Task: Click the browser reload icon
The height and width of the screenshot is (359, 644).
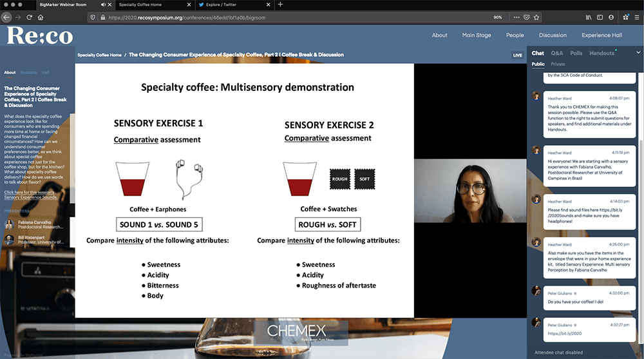Action: point(30,17)
